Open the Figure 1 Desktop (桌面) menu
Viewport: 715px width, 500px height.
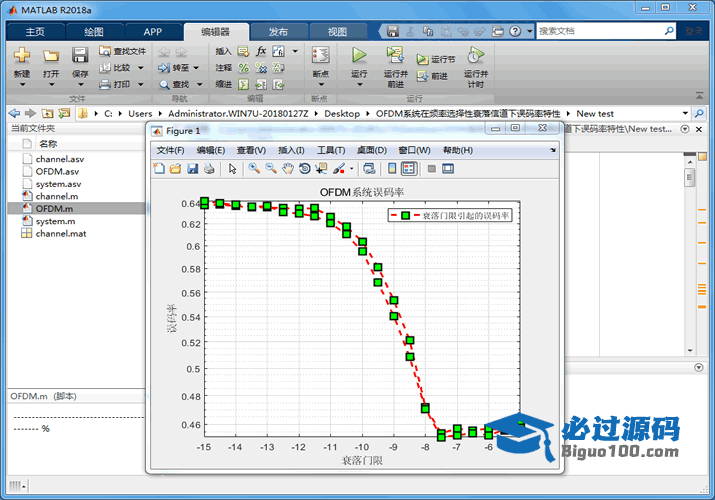coord(372,150)
